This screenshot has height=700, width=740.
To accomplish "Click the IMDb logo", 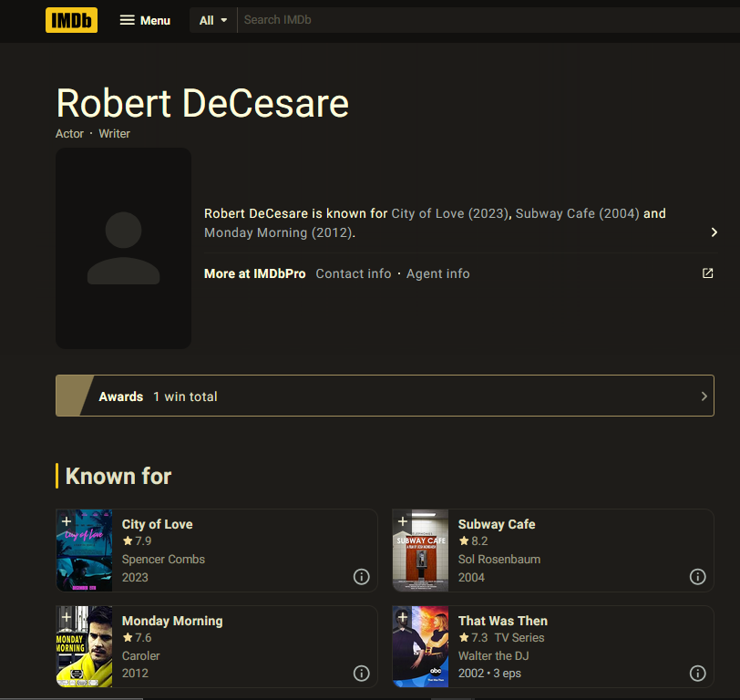I will [x=71, y=20].
